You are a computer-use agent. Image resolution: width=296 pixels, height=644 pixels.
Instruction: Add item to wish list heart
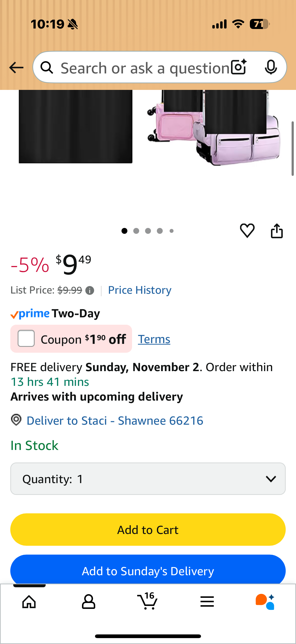[247, 230]
